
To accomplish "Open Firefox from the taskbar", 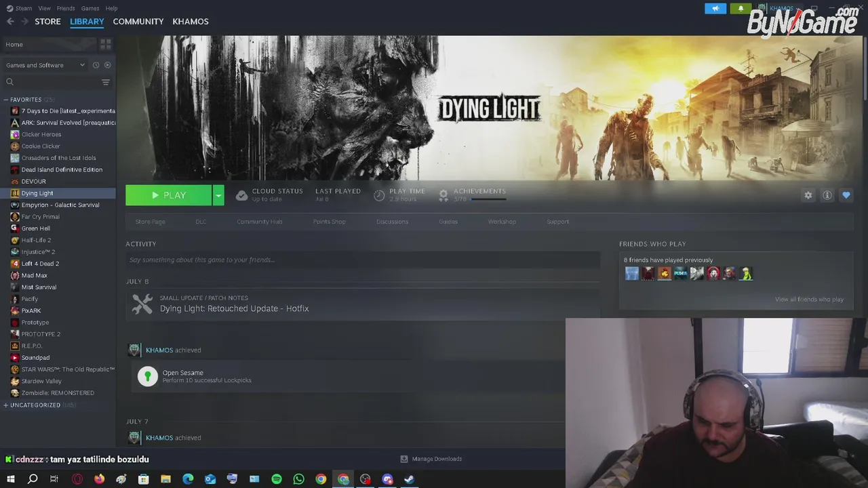I will [x=100, y=479].
